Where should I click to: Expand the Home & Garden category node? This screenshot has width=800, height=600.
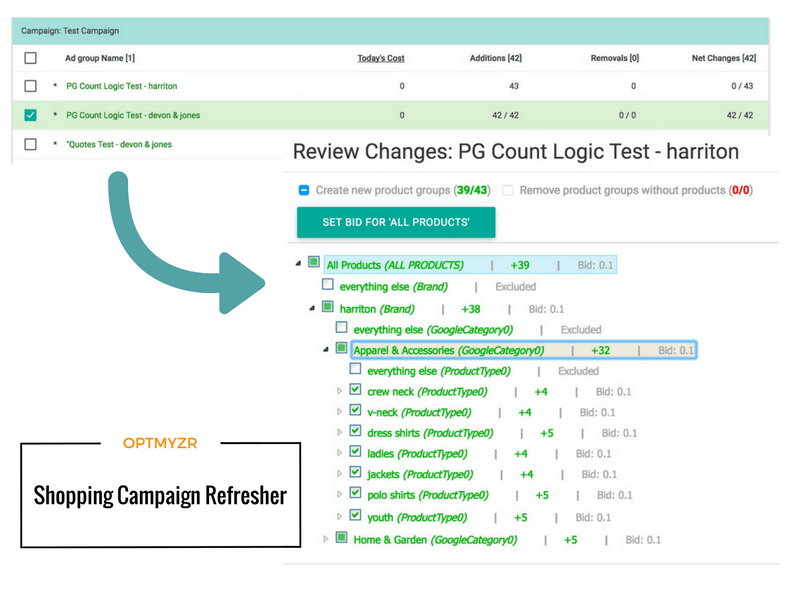[326, 539]
